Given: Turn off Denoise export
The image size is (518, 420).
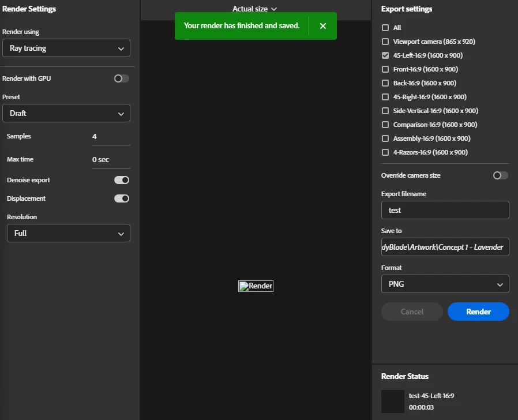Looking at the screenshot, I should point(122,180).
